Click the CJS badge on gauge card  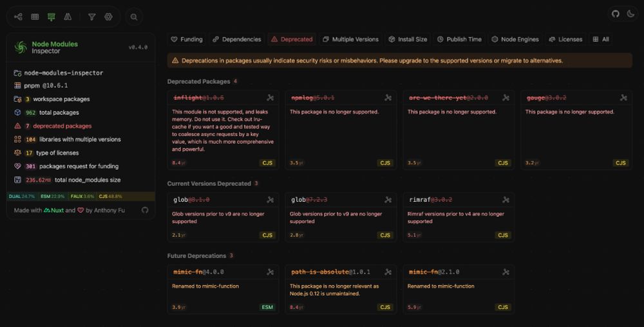pos(621,163)
